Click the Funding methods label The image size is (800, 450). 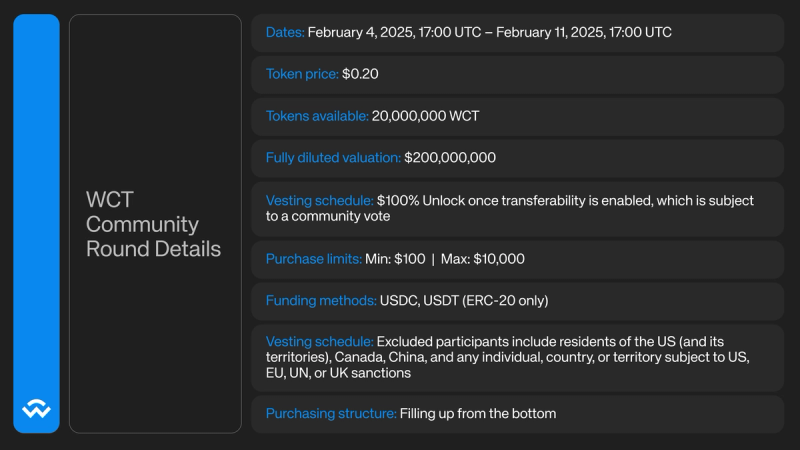pos(320,300)
